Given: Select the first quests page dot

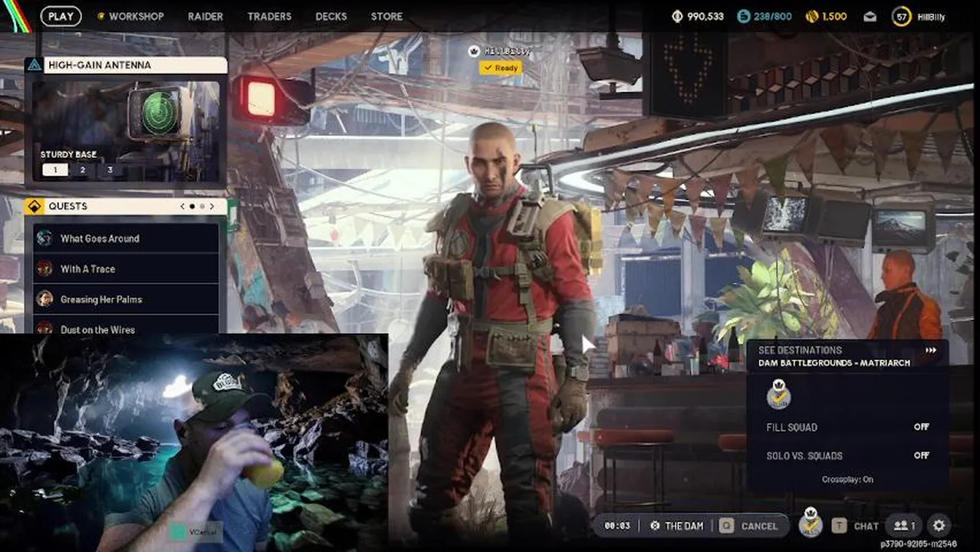Looking at the screenshot, I should click(192, 206).
